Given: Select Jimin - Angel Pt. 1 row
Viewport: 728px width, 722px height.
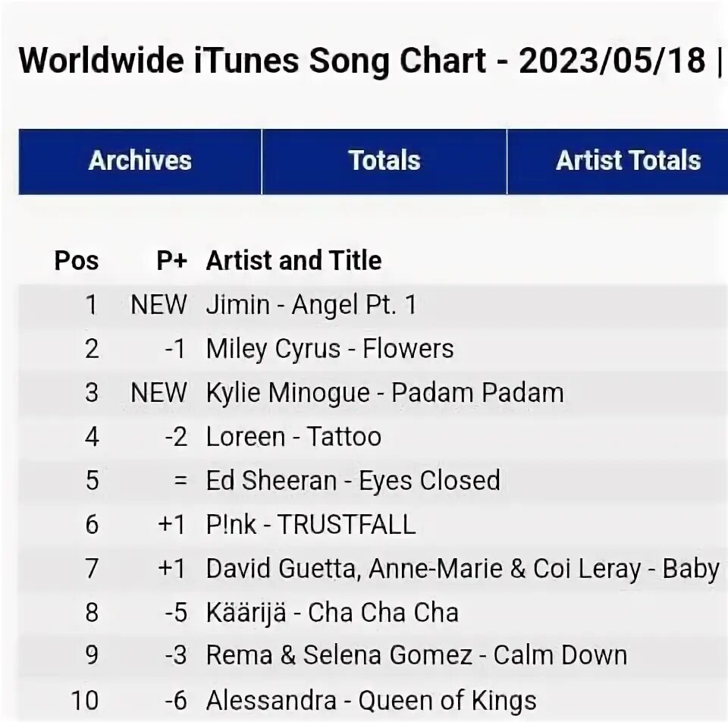Looking at the screenshot, I should 373,305.
